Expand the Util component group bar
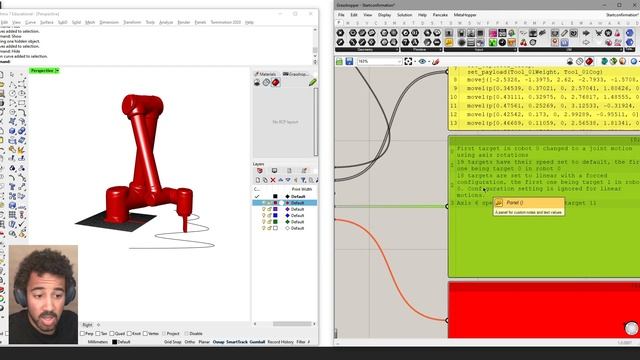Screen dimensions: 640x360 (570, 49)
